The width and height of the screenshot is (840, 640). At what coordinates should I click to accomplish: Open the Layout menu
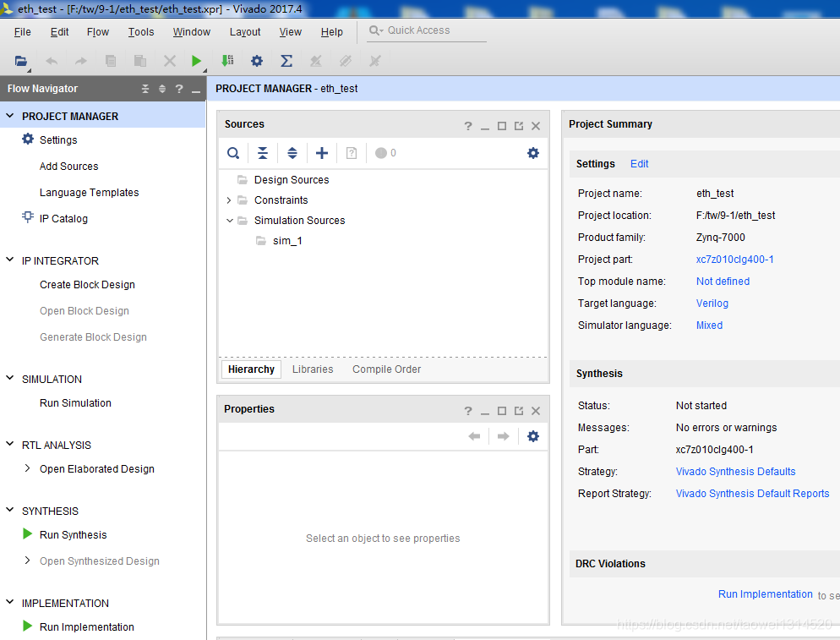[245, 32]
